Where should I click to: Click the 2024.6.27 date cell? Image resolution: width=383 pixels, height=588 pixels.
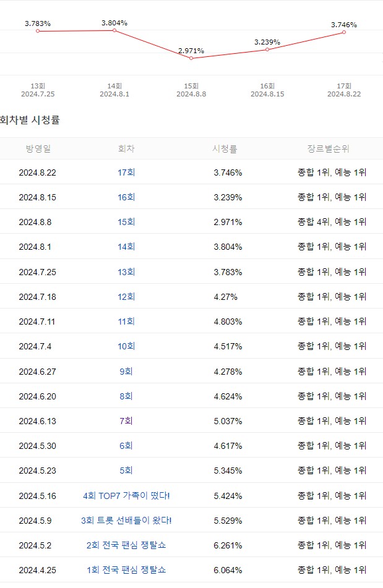(x=38, y=372)
